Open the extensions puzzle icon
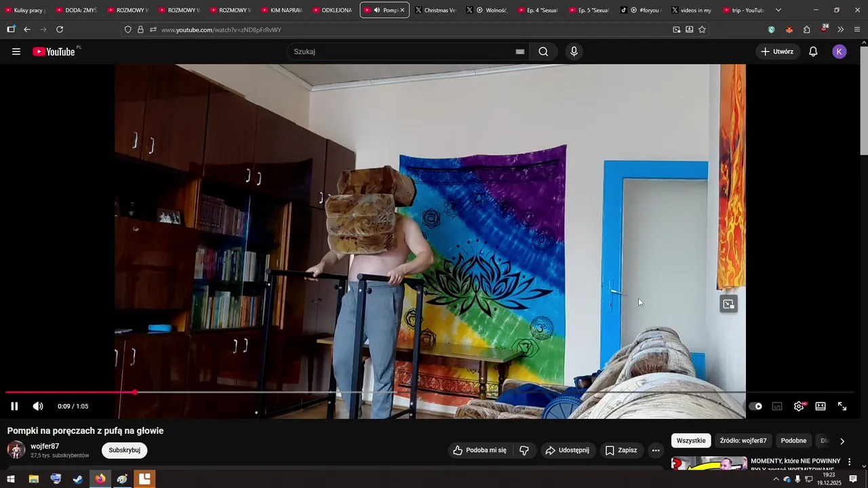The height and width of the screenshot is (488, 868). [x=806, y=30]
